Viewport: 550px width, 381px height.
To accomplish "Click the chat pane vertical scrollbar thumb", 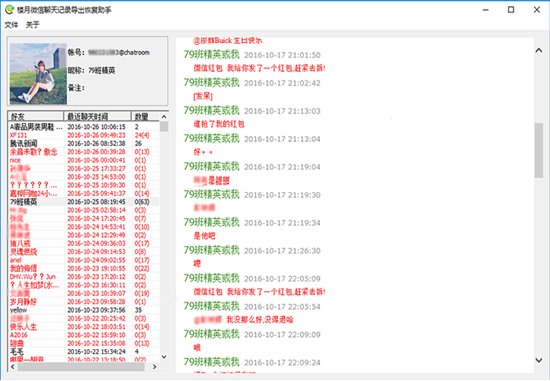I will tap(539, 150).
